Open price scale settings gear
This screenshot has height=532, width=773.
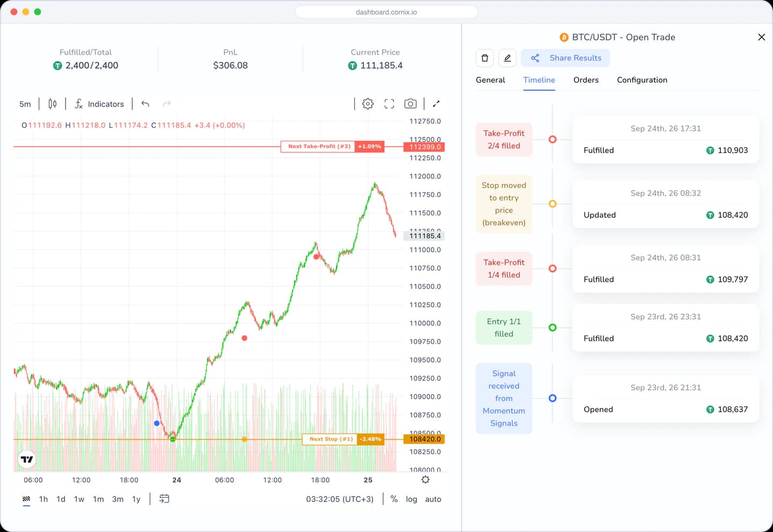pyautogui.click(x=425, y=480)
